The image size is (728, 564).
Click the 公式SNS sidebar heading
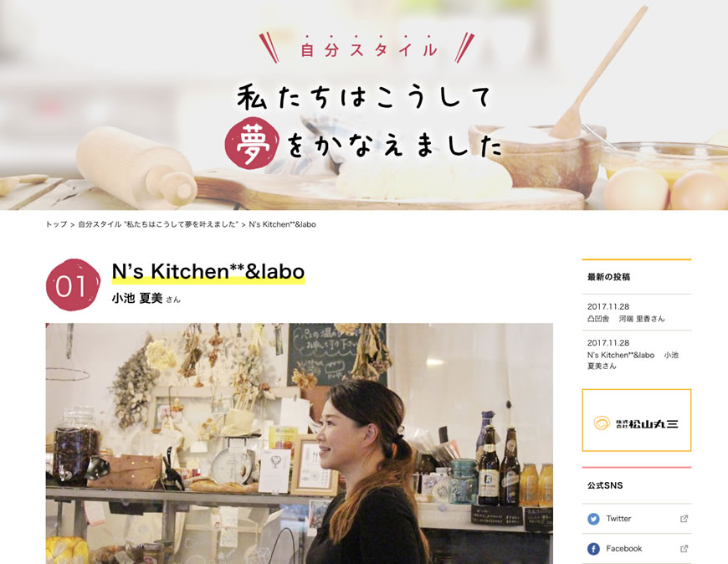pyautogui.click(x=605, y=485)
